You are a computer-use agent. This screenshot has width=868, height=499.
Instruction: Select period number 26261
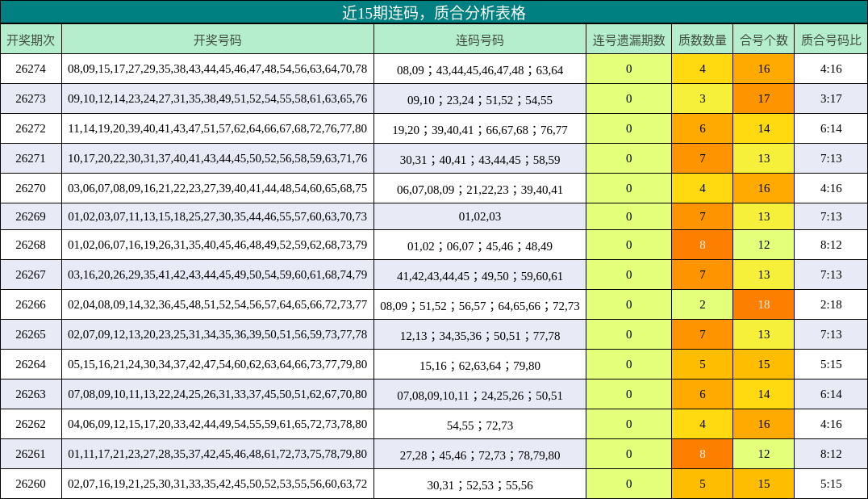pos(31,454)
